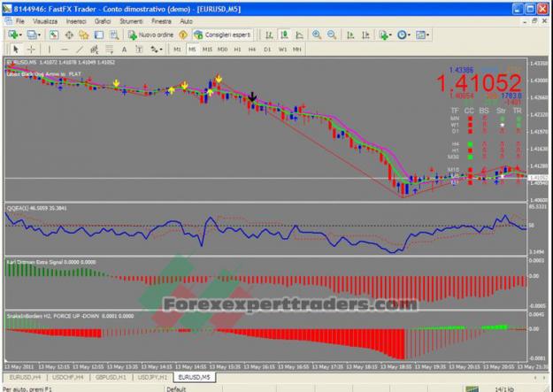Expand the new chart dropdown arrow
This screenshot has height=392, width=553.
(20, 35)
